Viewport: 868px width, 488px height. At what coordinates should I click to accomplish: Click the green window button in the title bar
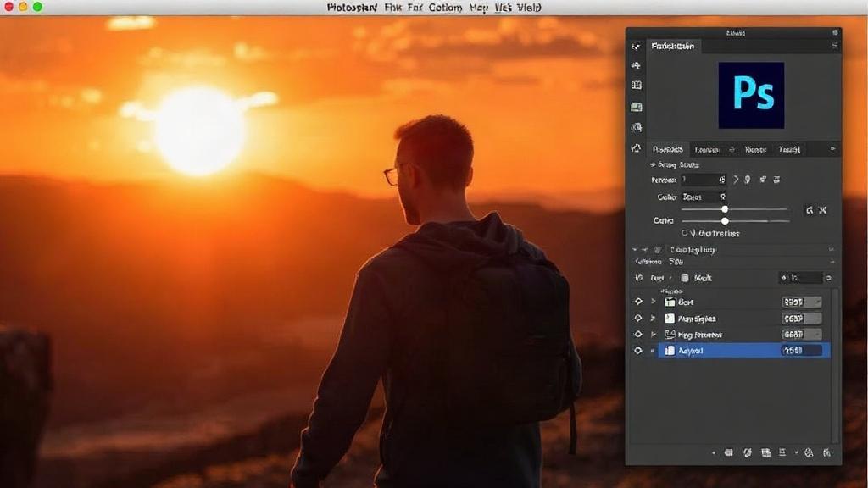37,7
